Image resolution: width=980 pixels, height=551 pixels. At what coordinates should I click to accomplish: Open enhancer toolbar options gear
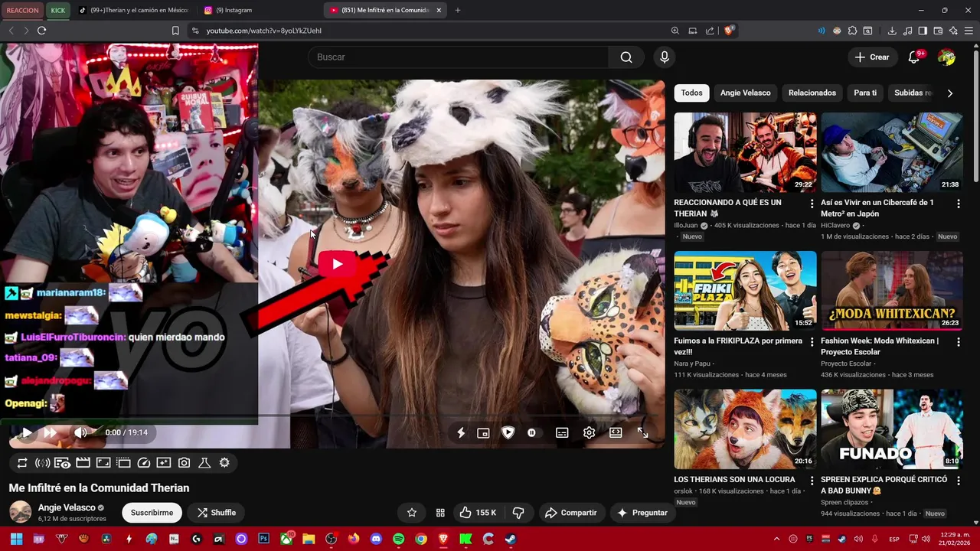(224, 463)
